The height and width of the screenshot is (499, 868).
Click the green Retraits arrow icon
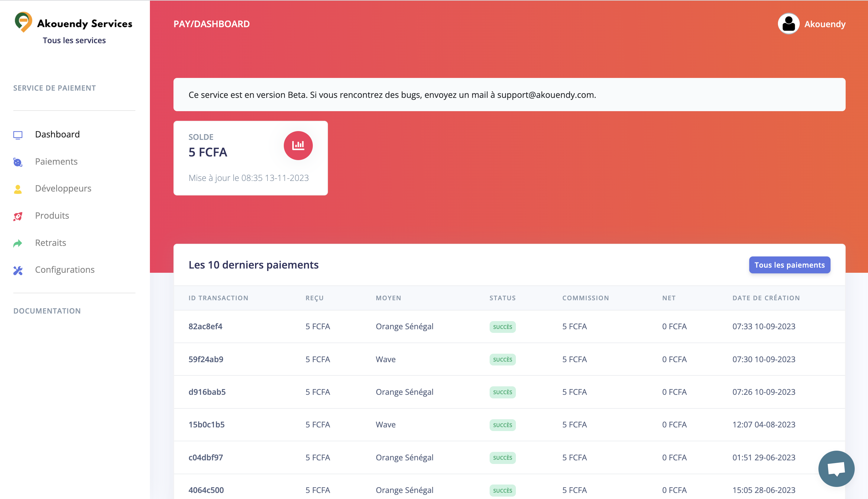click(18, 243)
